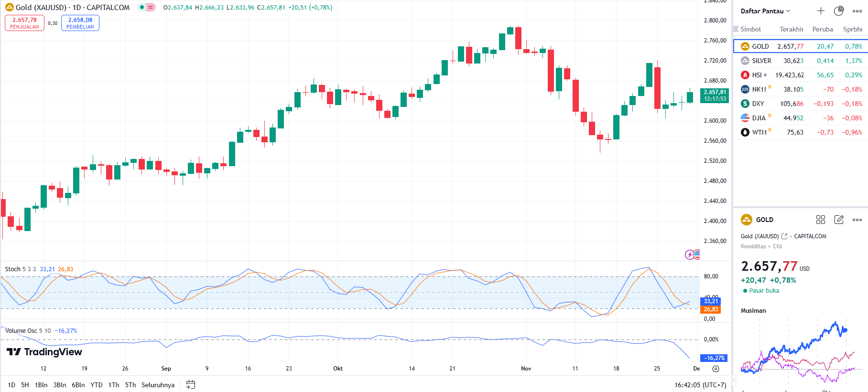
Task: Click the Stoch value label 33,21 on axis
Action: (711, 301)
